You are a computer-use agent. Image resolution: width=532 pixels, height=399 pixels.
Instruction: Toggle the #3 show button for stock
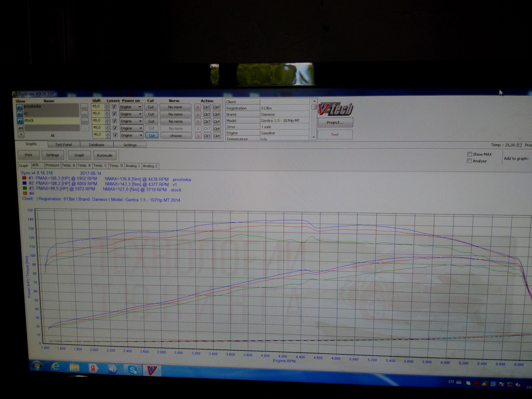(20, 121)
